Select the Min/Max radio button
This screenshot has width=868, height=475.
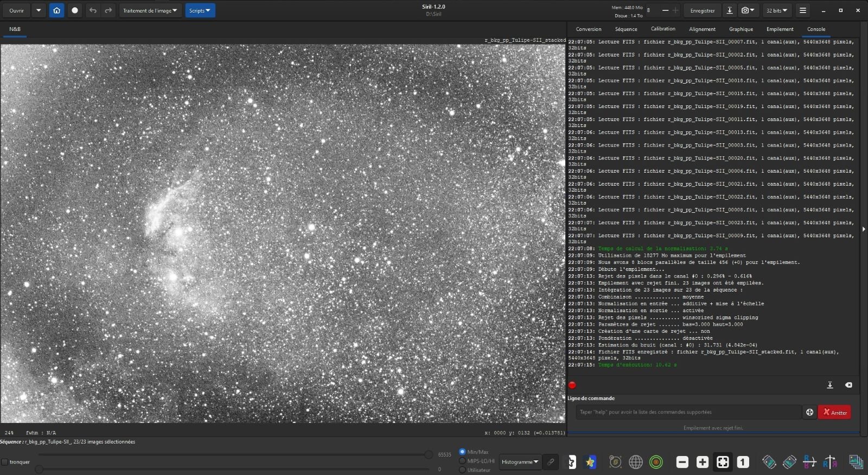click(462, 452)
